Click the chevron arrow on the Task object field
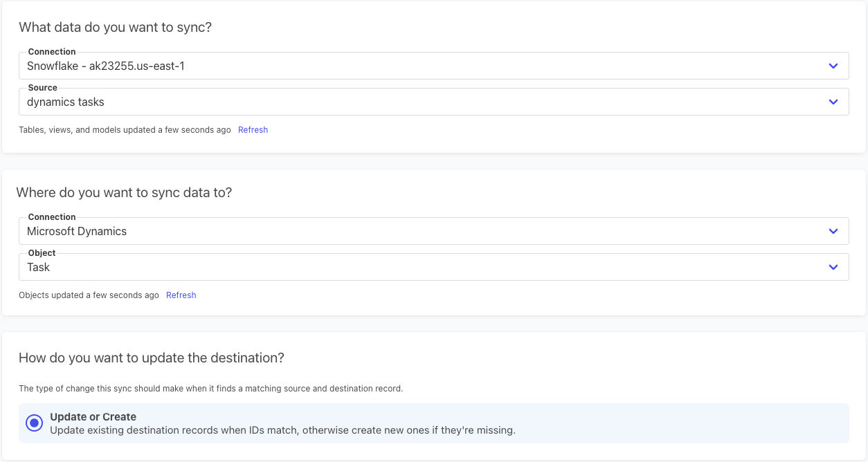Viewport: 868px width, 462px height. [833, 268]
